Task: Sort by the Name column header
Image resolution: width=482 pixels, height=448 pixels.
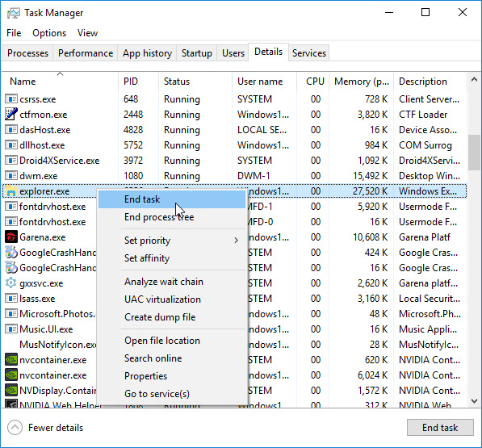Action: click(x=61, y=82)
